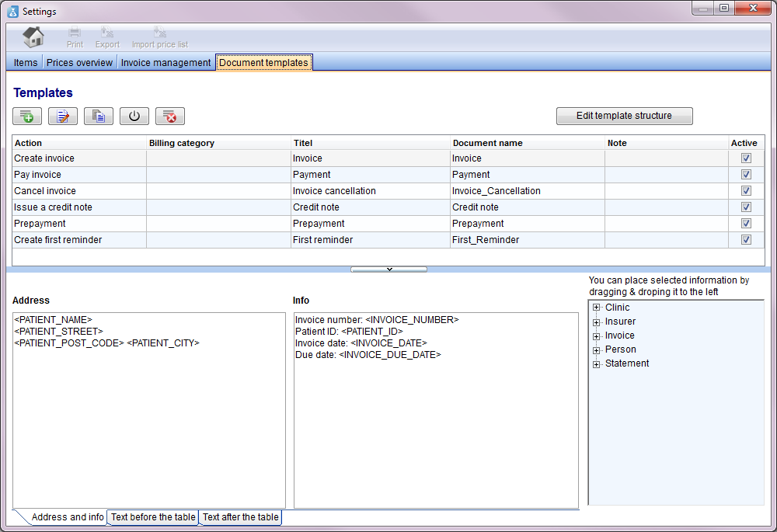Select the Prepayment action cell
Image resolution: width=777 pixels, height=532 pixels.
[79, 224]
